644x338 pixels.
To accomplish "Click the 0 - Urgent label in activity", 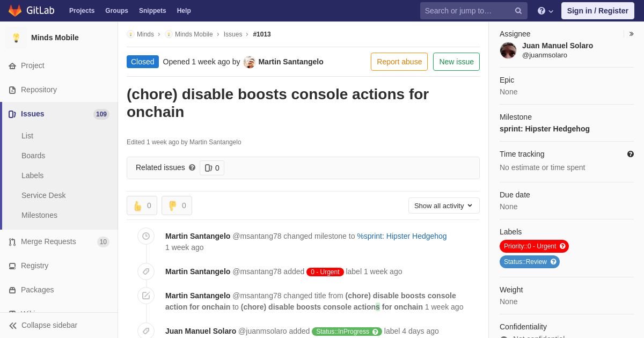I will click(325, 272).
